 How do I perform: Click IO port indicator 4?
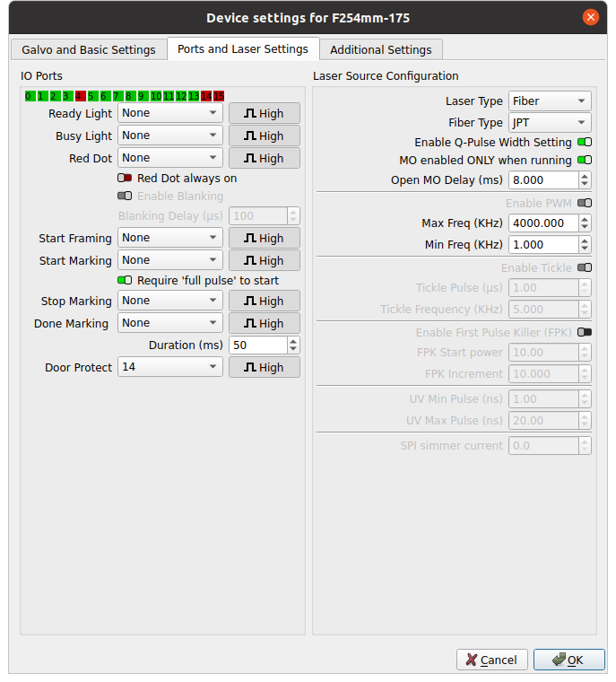pyautogui.click(x=81, y=96)
